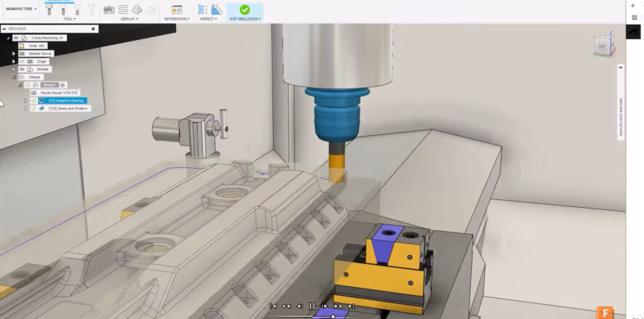Click the greyed-out fourth tool icon

[91, 10]
